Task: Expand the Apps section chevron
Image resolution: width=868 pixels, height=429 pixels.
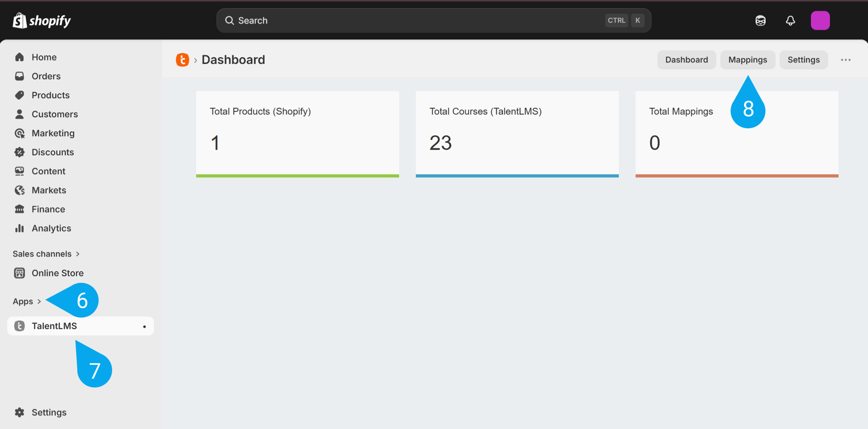Action: pyautogui.click(x=39, y=301)
